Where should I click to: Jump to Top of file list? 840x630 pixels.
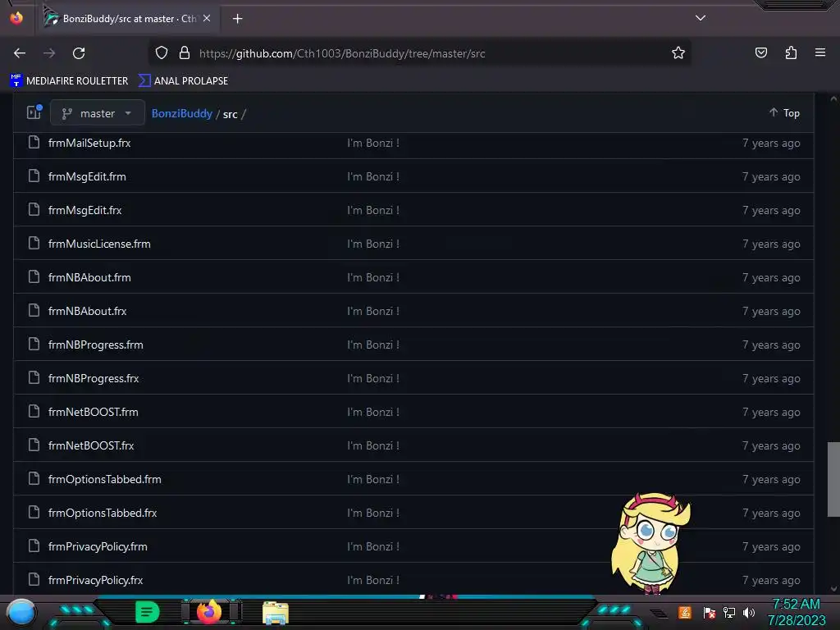pyautogui.click(x=784, y=113)
